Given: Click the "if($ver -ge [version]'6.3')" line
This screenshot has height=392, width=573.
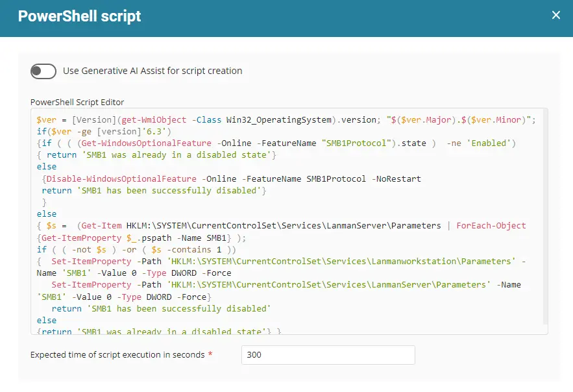Looking at the screenshot, I should tap(104, 132).
